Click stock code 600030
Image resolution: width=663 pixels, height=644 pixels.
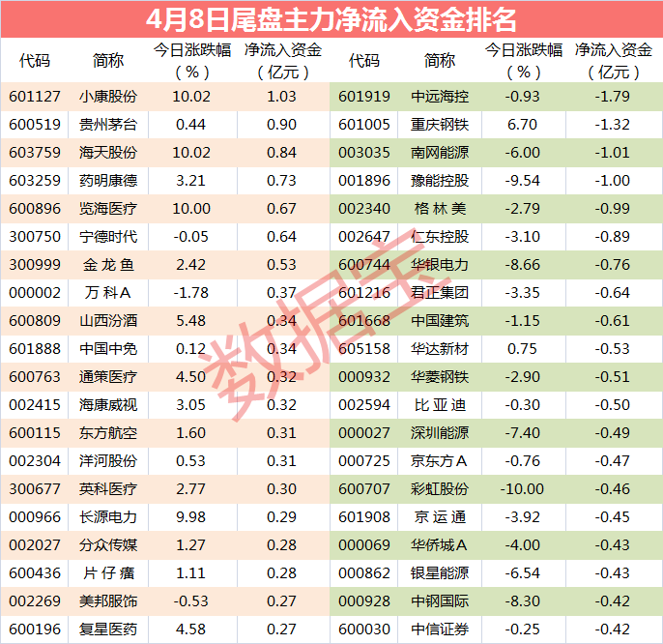click(x=364, y=629)
